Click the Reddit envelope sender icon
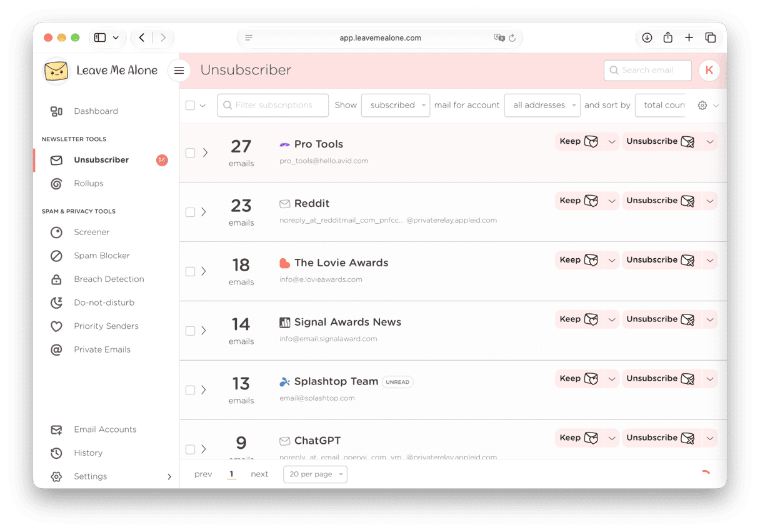The height and width of the screenshot is (532, 760). (284, 204)
